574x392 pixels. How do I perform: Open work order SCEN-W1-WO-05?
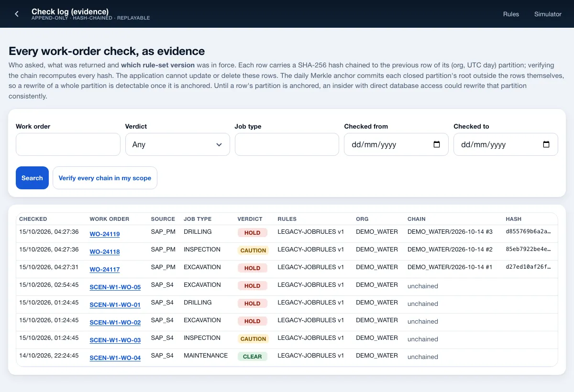click(x=115, y=287)
